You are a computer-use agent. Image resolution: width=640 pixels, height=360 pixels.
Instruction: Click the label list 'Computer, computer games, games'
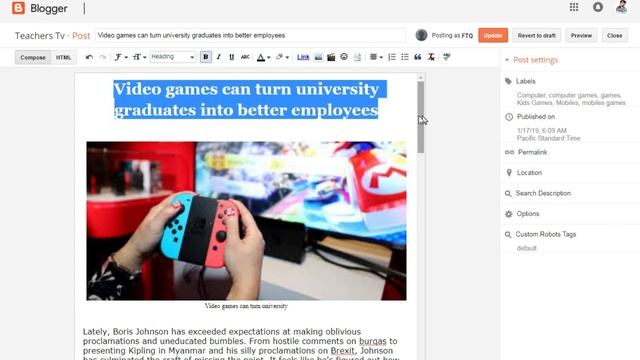[571, 99]
